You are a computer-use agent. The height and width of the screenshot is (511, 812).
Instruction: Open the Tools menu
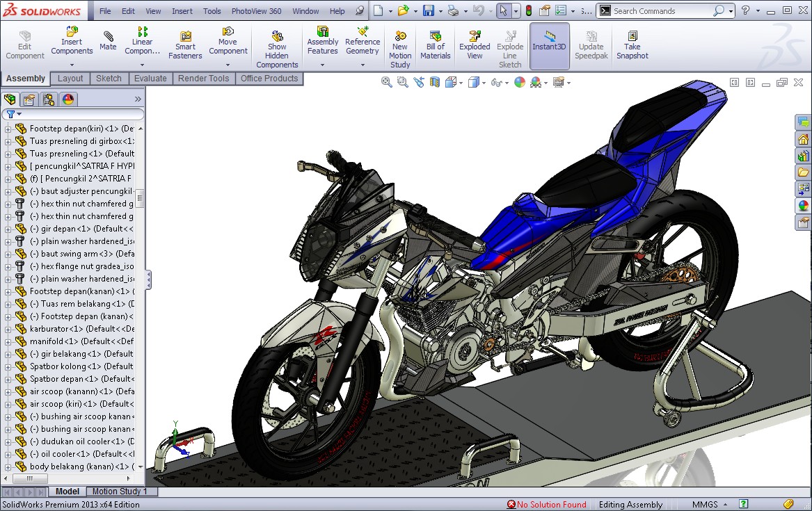212,11
